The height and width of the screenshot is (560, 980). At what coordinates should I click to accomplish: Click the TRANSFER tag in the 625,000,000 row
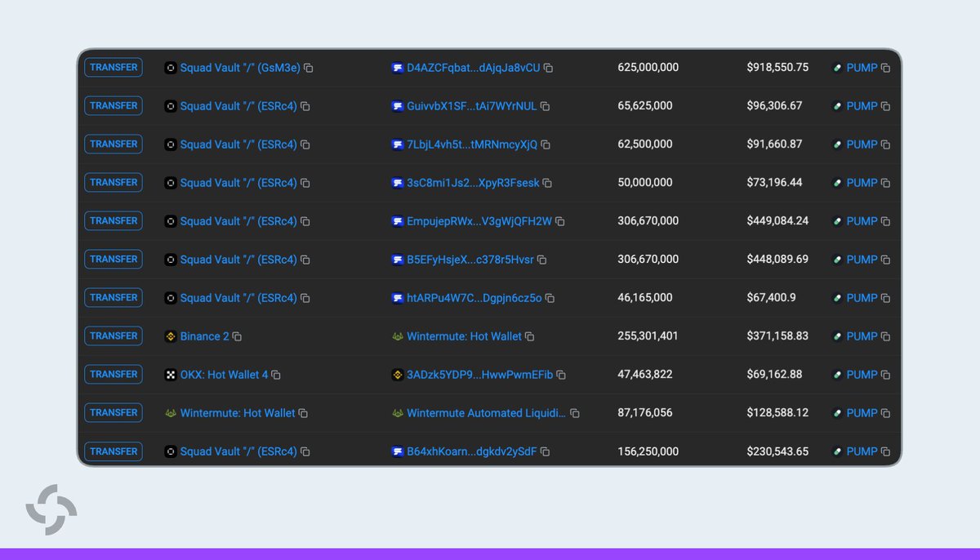coord(114,68)
